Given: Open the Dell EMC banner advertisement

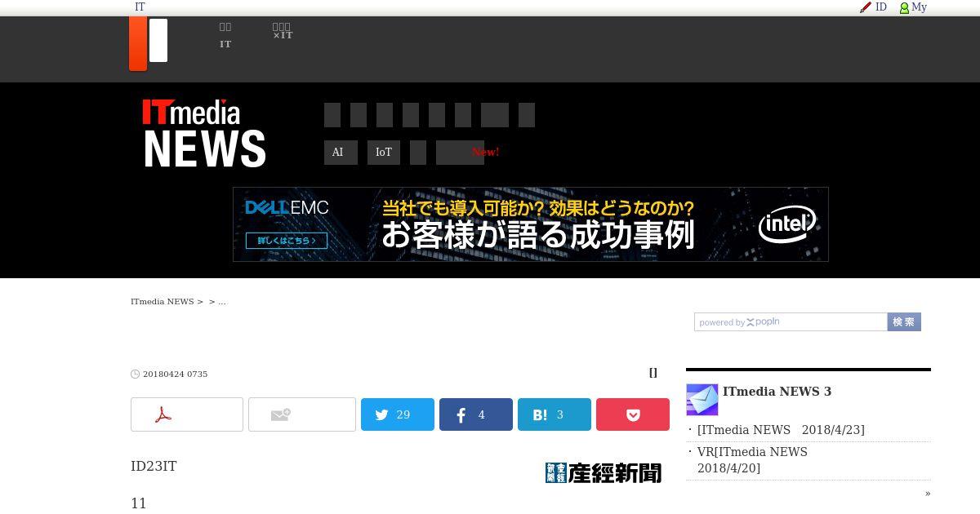Looking at the screenshot, I should (531, 224).
